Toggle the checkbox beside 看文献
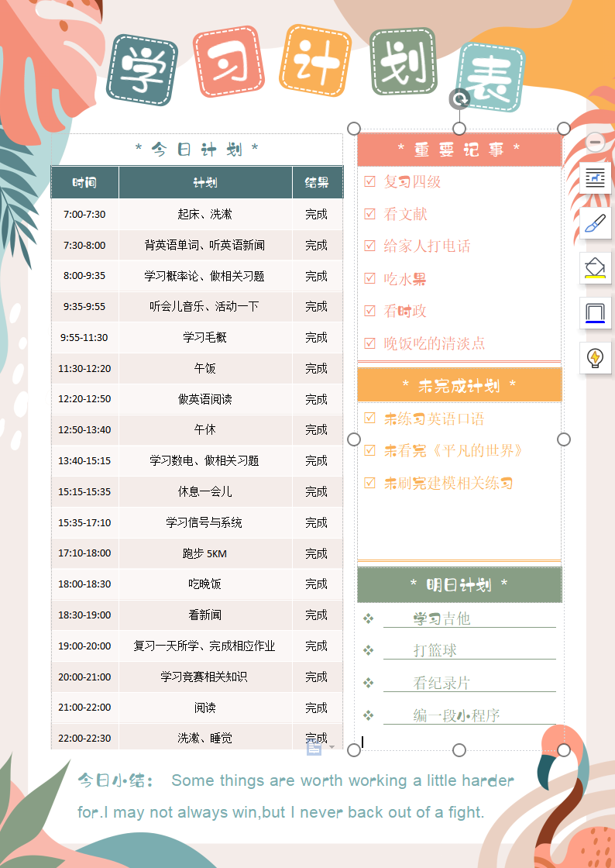 click(369, 214)
